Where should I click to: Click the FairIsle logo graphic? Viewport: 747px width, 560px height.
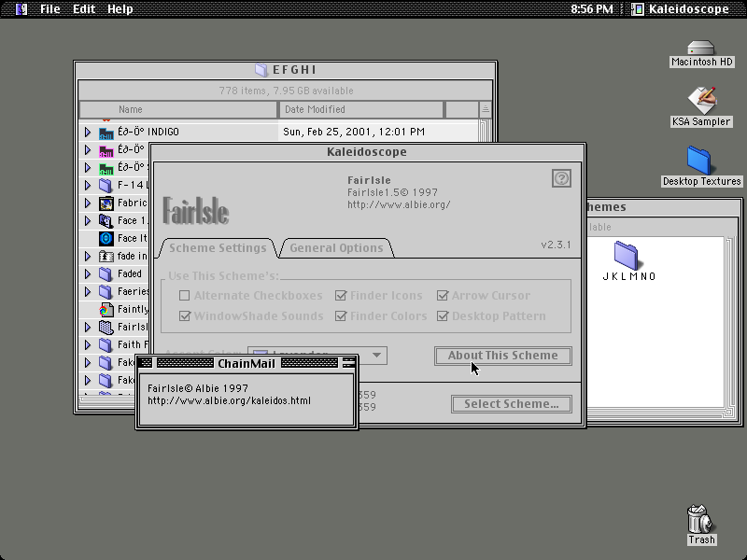coord(196,211)
